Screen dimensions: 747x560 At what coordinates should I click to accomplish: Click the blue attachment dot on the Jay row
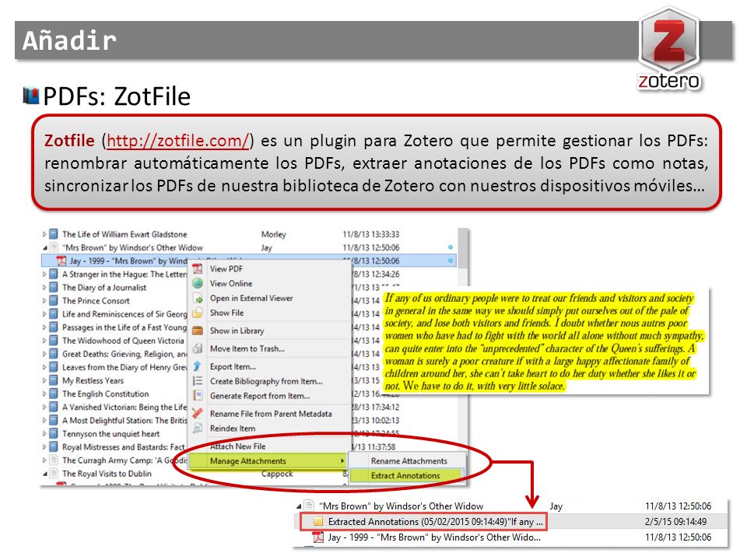(451, 261)
